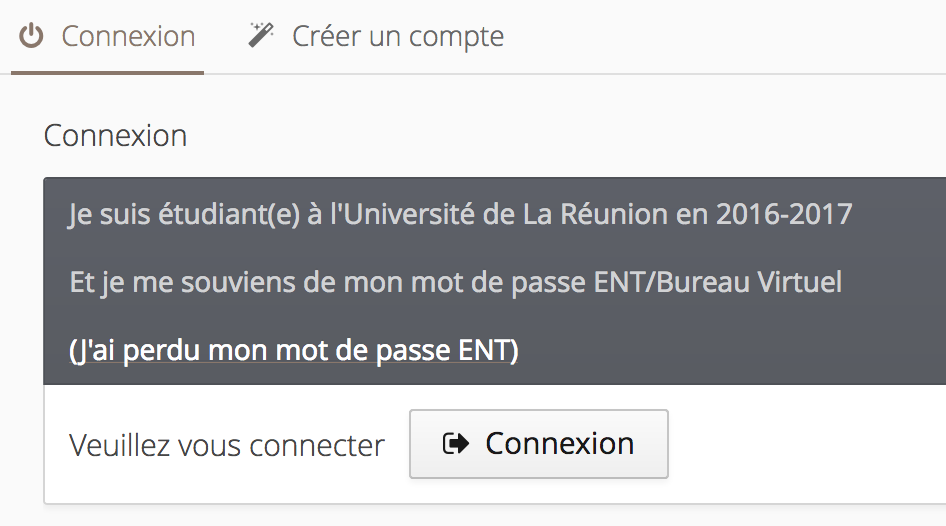Click the ENT/Bureau Virtuel text
The height and width of the screenshot is (526, 946).
718,282
